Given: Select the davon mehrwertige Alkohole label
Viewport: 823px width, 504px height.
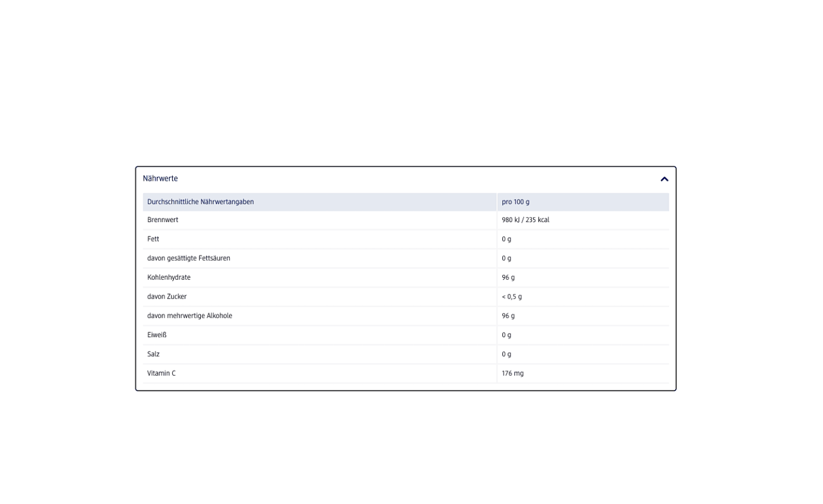Looking at the screenshot, I should coord(190,316).
